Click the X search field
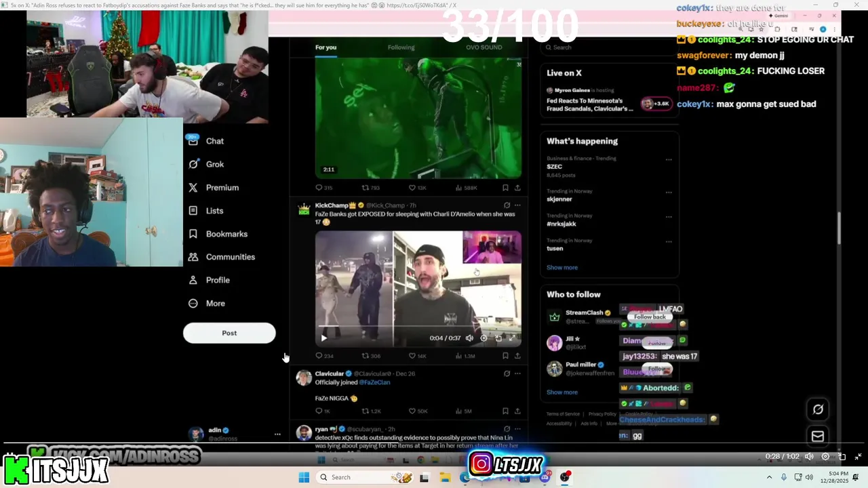 609,47
